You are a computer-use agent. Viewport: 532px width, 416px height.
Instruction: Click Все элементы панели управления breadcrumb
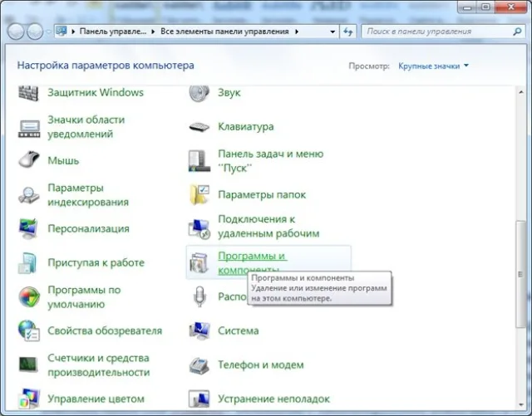[x=224, y=32]
